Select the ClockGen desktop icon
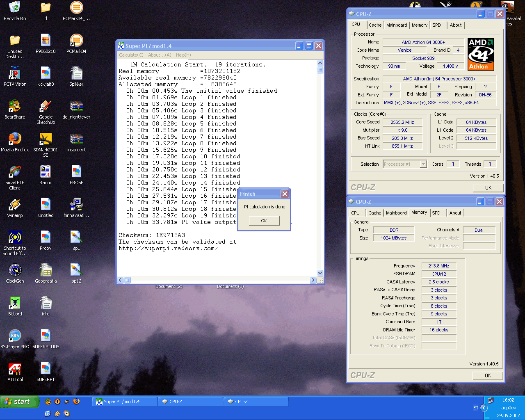This screenshot has width=525, height=420. click(15, 274)
